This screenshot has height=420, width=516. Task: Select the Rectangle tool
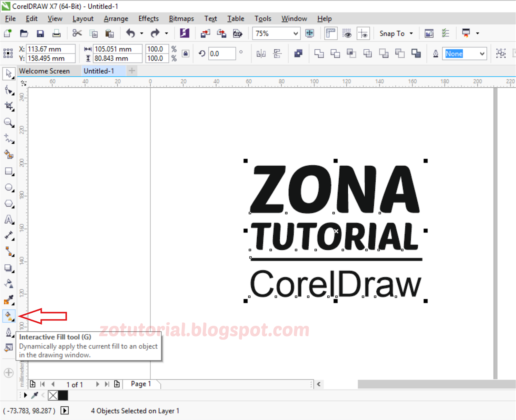9,171
